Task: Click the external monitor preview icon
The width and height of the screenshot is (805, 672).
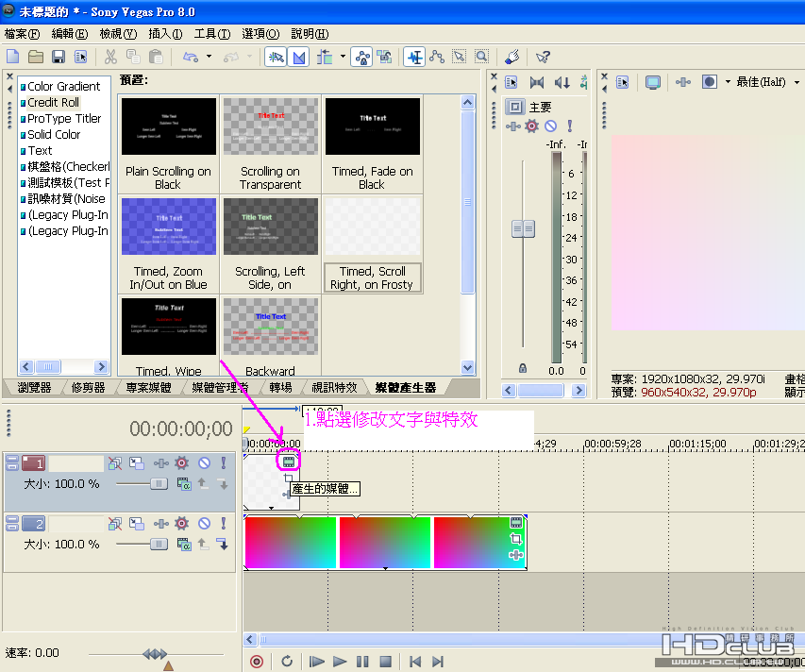Action: (652, 82)
